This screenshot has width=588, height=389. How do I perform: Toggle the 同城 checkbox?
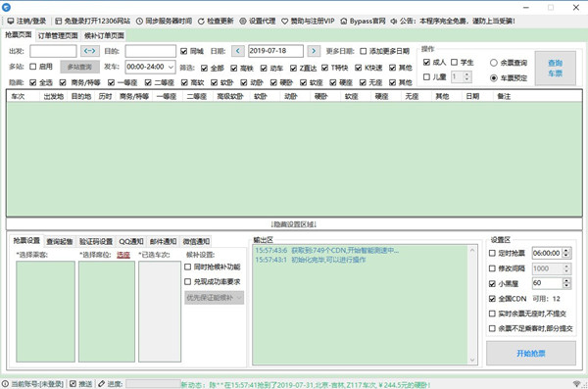click(x=184, y=51)
